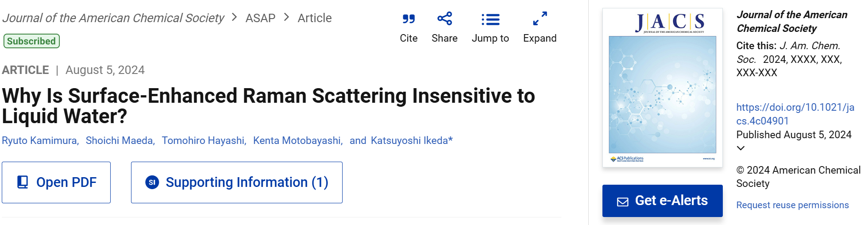Viewport: 868px width, 225px height.
Task: Click the sidebar journal title heading
Action: click(792, 21)
